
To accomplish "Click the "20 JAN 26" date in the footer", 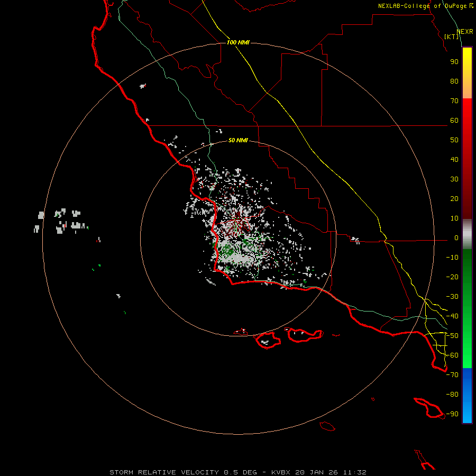I will click(317, 472).
